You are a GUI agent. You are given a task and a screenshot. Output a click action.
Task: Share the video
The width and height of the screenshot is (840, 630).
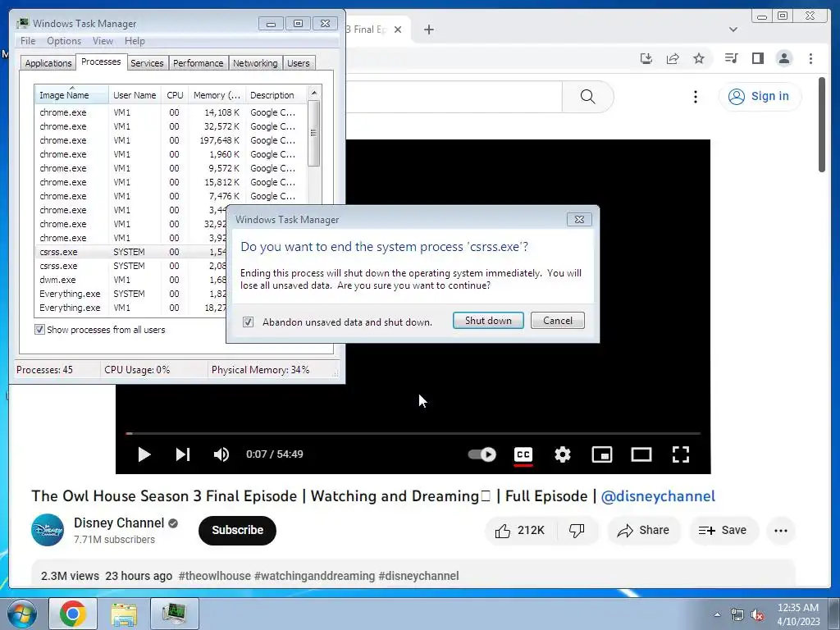643,531
